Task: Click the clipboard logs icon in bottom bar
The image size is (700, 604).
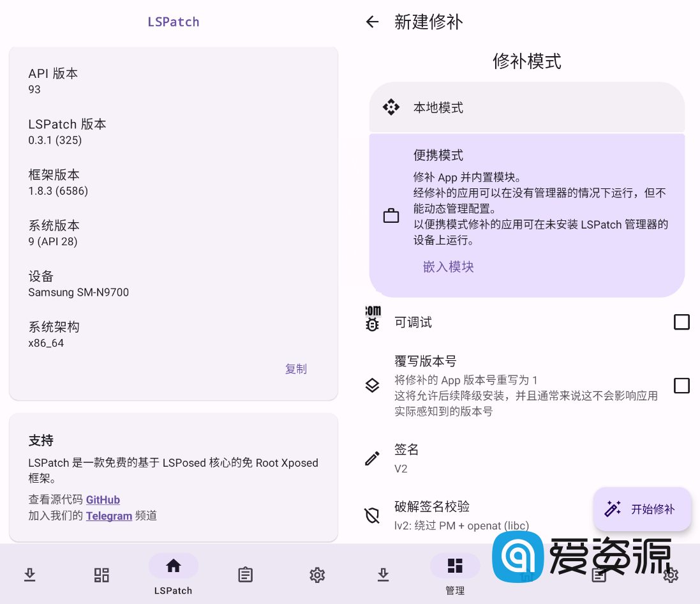Action: tap(245, 575)
